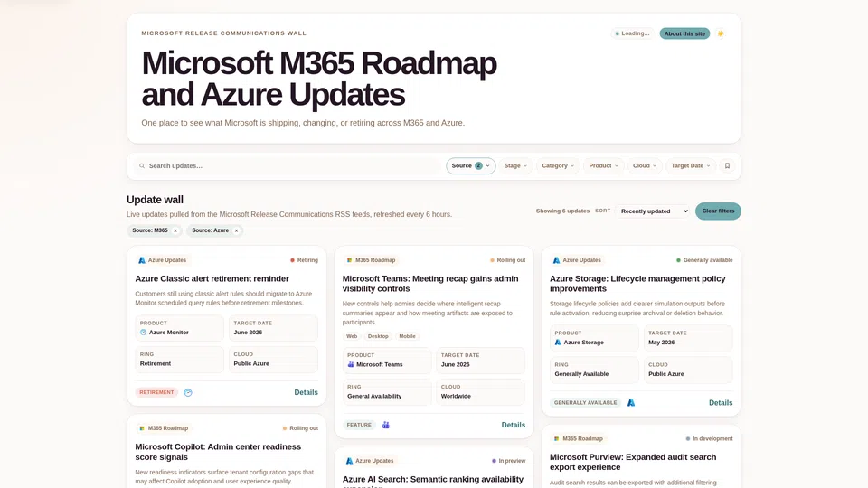Open Details for Azure Classic alert card
The height and width of the screenshot is (488, 868).
click(306, 392)
